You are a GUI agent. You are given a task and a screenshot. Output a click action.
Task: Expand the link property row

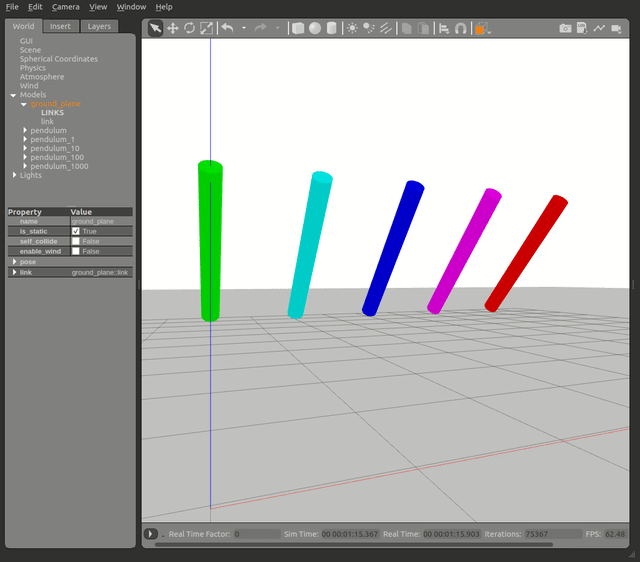point(14,272)
